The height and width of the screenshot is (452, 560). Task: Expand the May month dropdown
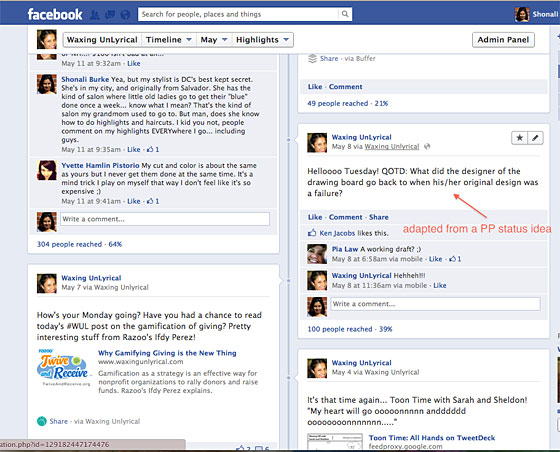[214, 40]
